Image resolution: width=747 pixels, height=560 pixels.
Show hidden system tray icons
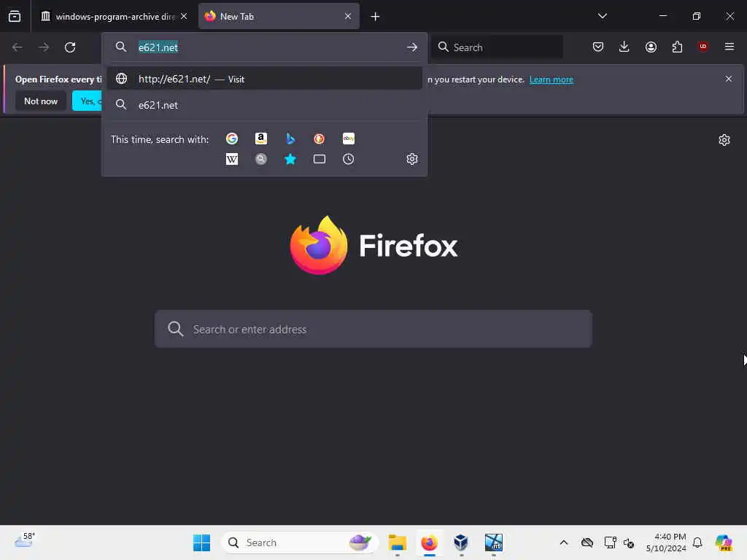564,542
